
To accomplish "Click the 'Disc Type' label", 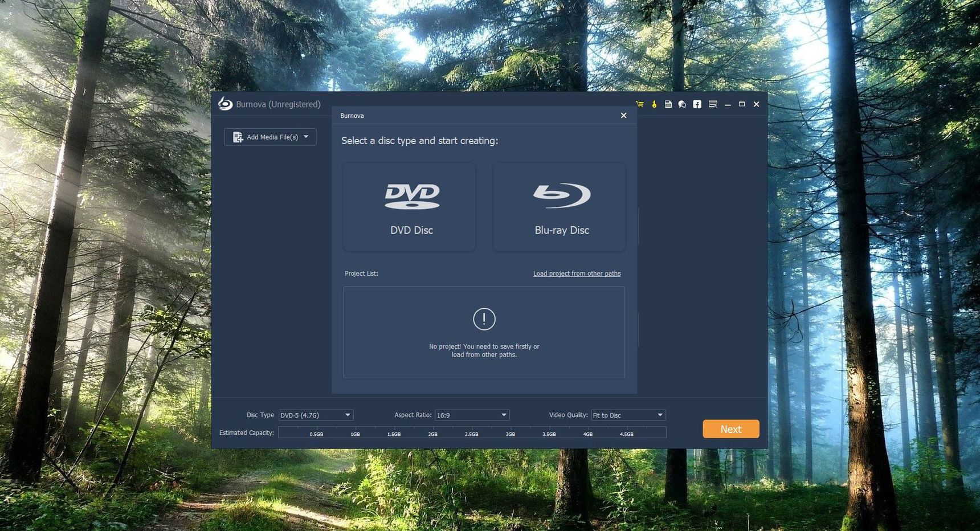I will (260, 415).
